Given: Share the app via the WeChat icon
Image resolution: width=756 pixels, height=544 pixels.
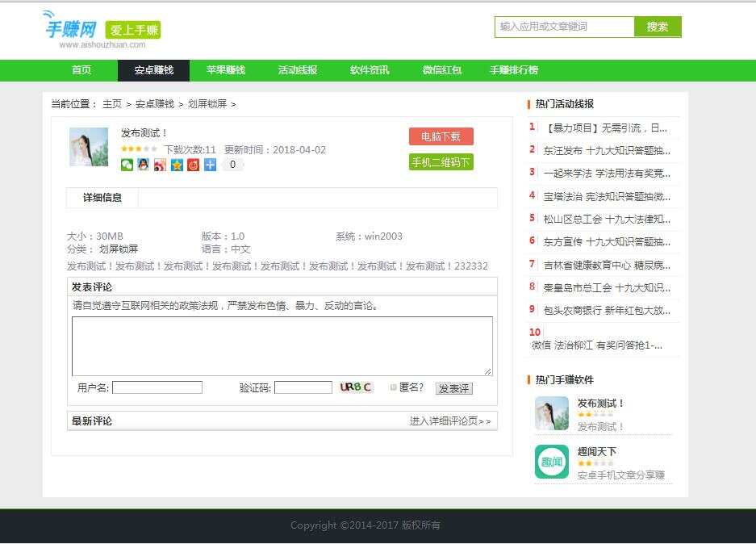Looking at the screenshot, I should click(126, 165).
